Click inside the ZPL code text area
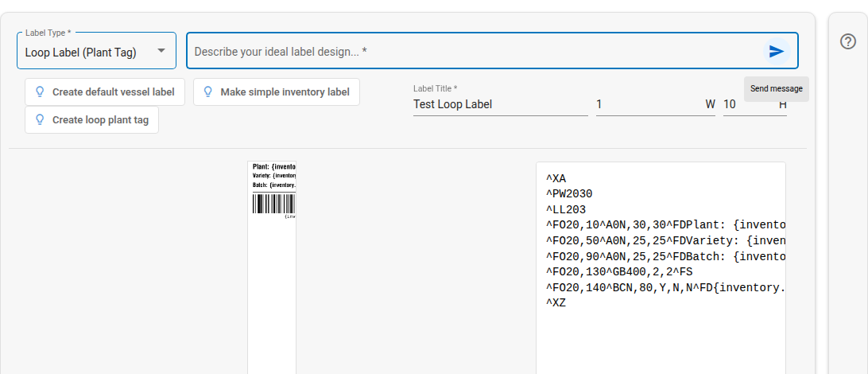Viewport: 868px width, 374px height. [x=661, y=268]
